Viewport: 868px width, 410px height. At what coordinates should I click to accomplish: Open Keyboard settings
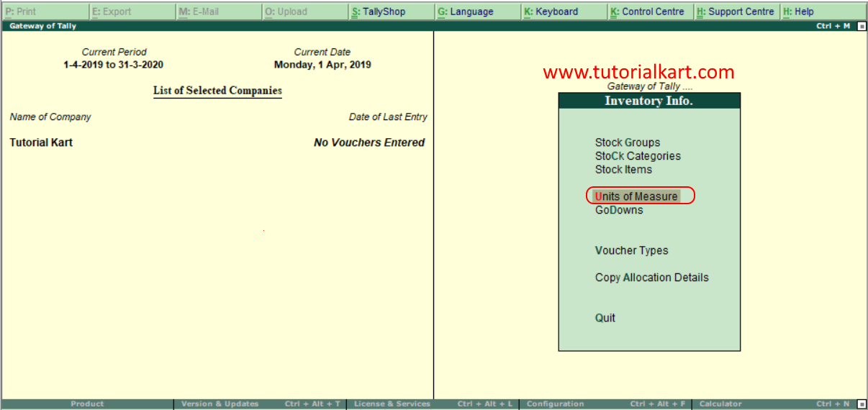pyautogui.click(x=564, y=12)
